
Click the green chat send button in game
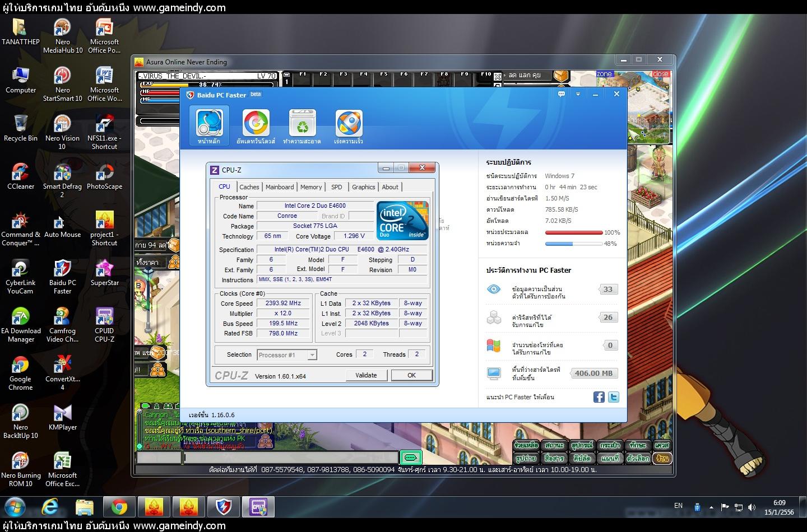point(411,458)
